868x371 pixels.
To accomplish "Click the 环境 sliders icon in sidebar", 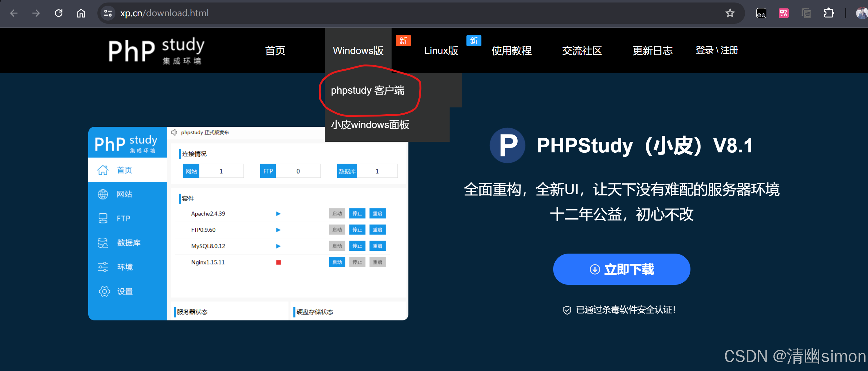I will click(x=103, y=267).
